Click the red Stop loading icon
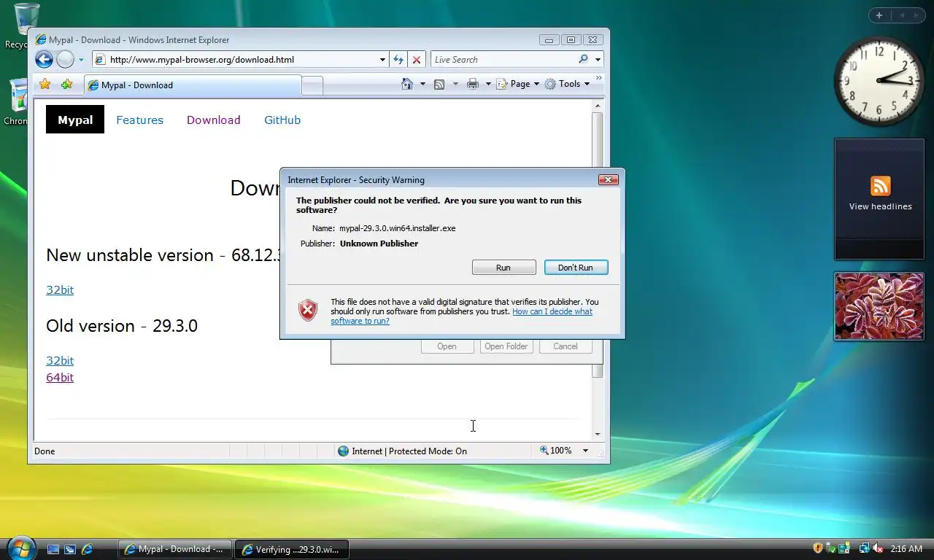934x560 pixels. click(x=417, y=60)
